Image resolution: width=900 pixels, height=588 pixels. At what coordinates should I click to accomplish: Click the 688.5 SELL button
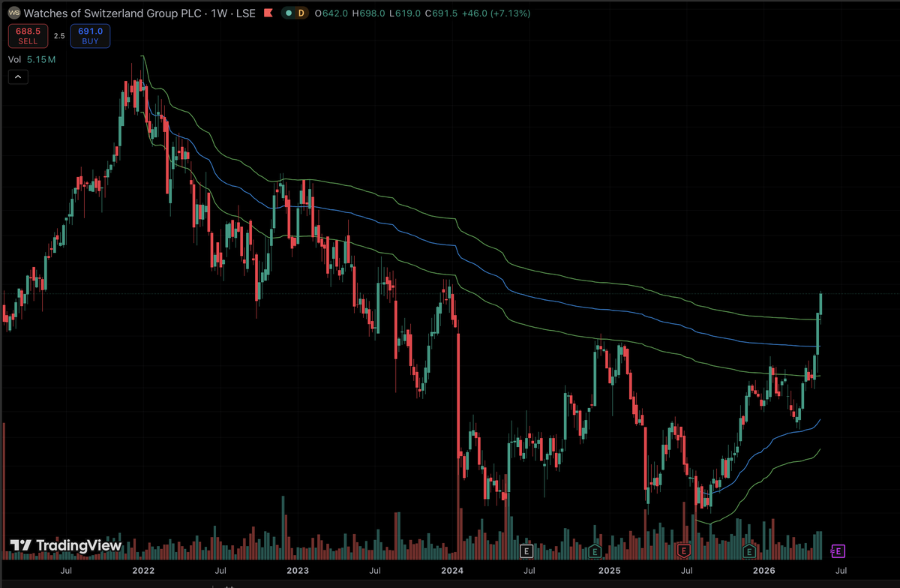28,36
